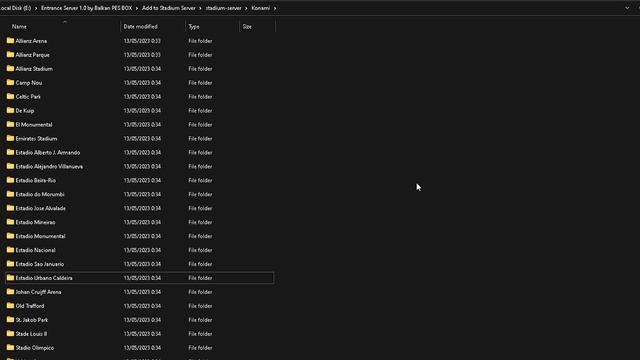
Task: Sort files by Type column header
Action: coord(194,27)
